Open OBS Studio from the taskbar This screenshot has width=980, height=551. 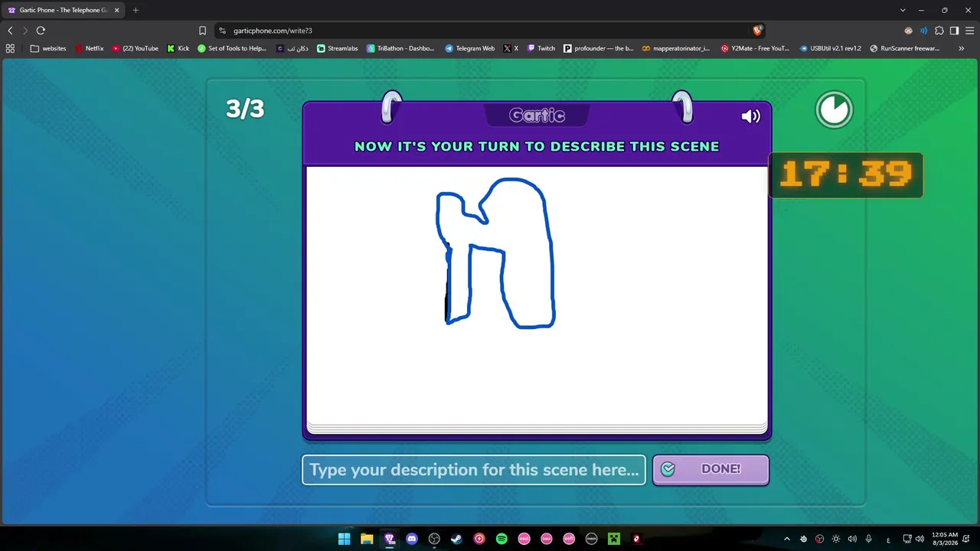pos(434,539)
